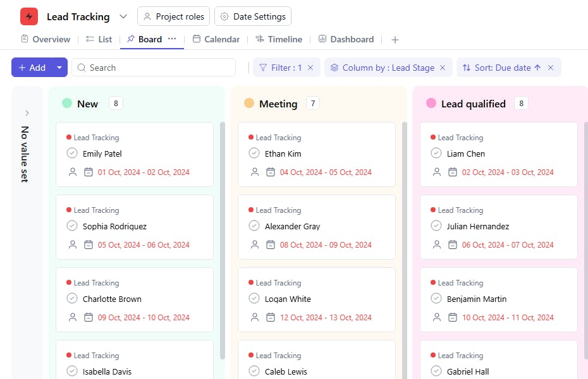
Task: Switch to the Dashboard tab
Action: pyautogui.click(x=346, y=39)
